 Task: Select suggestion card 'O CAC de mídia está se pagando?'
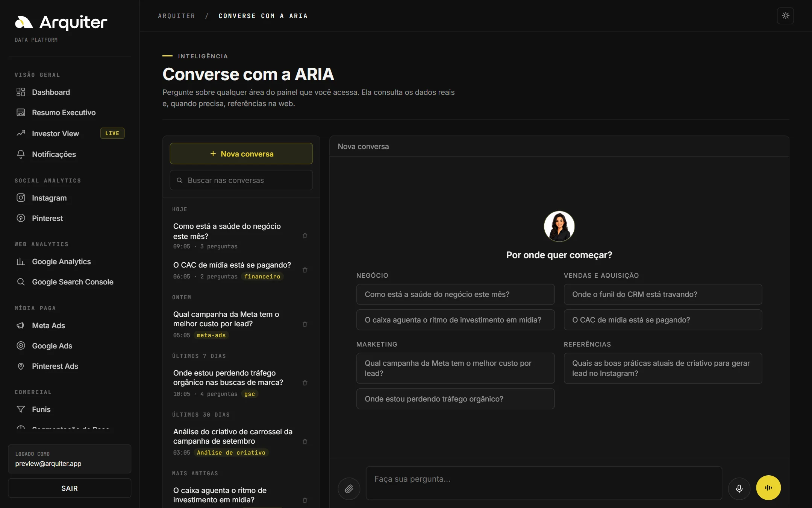coord(663,320)
